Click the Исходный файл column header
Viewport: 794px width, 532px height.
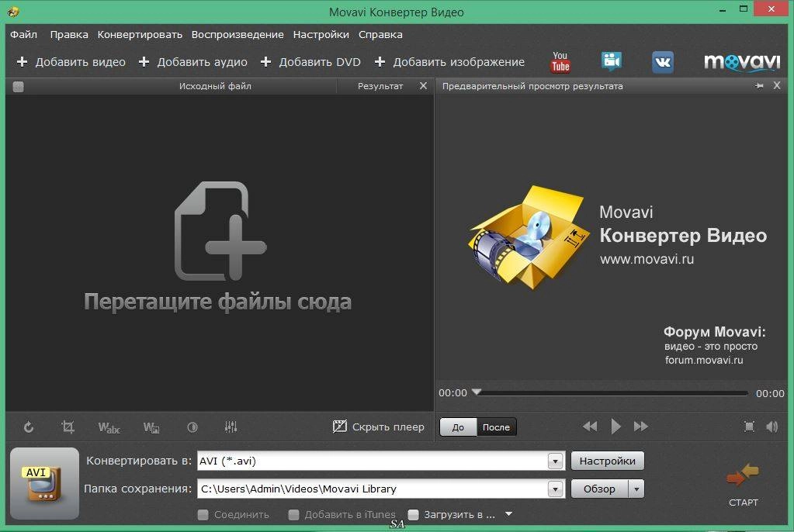[x=215, y=86]
